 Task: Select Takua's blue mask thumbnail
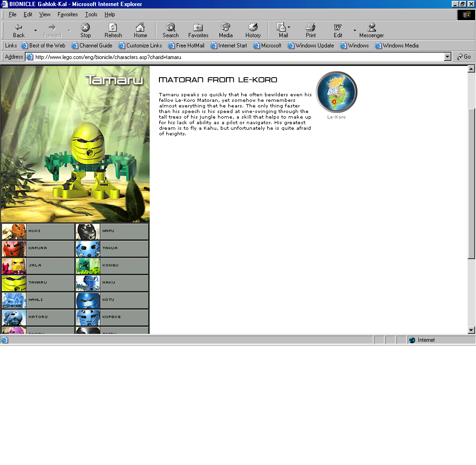pos(88,249)
